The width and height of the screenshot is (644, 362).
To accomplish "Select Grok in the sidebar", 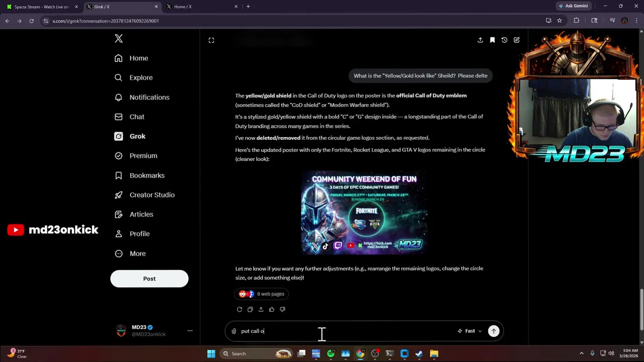I will (130, 136).
